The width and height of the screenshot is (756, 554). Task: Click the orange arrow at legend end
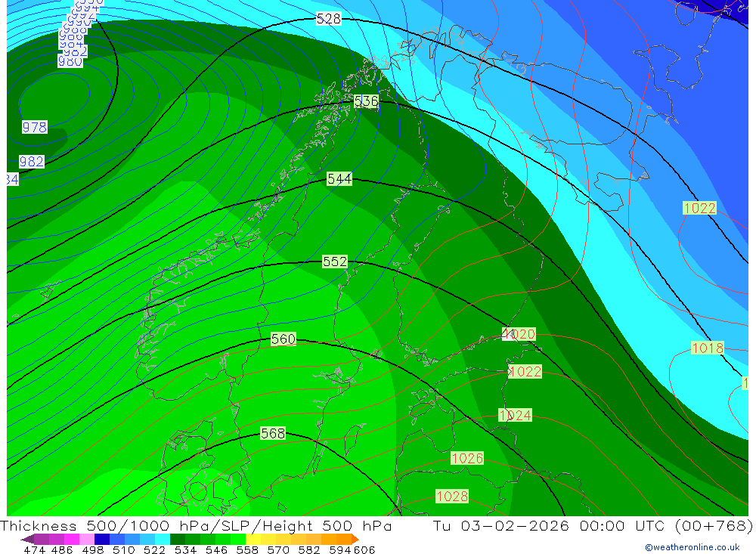tap(355, 539)
